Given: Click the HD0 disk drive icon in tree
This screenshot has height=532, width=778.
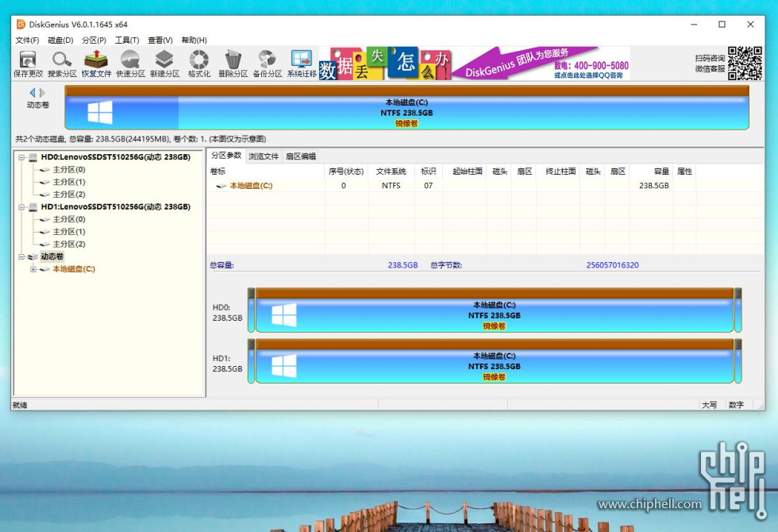Looking at the screenshot, I should (33, 157).
